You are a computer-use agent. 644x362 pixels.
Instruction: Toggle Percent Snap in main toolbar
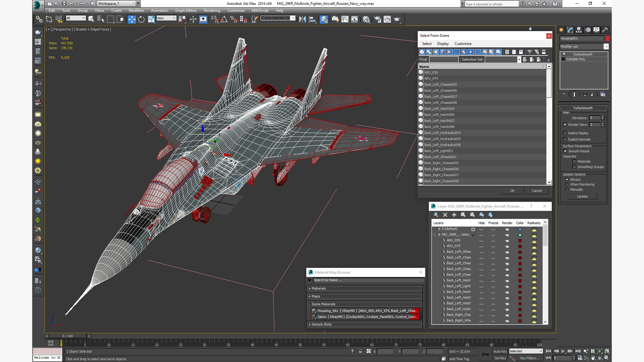pos(233,19)
